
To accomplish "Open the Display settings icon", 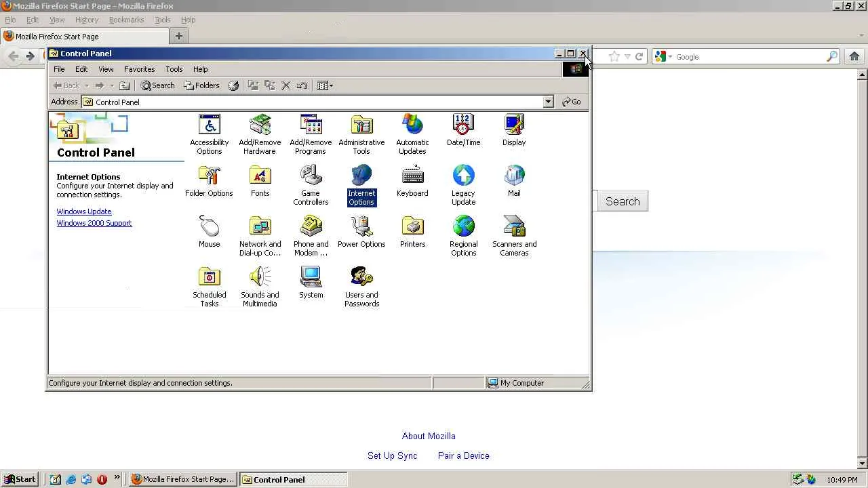I will tap(514, 130).
